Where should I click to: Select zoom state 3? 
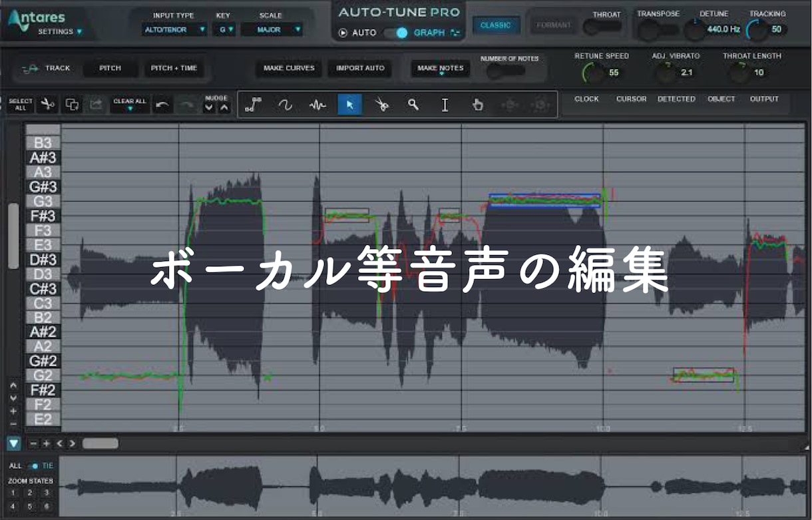(x=46, y=493)
